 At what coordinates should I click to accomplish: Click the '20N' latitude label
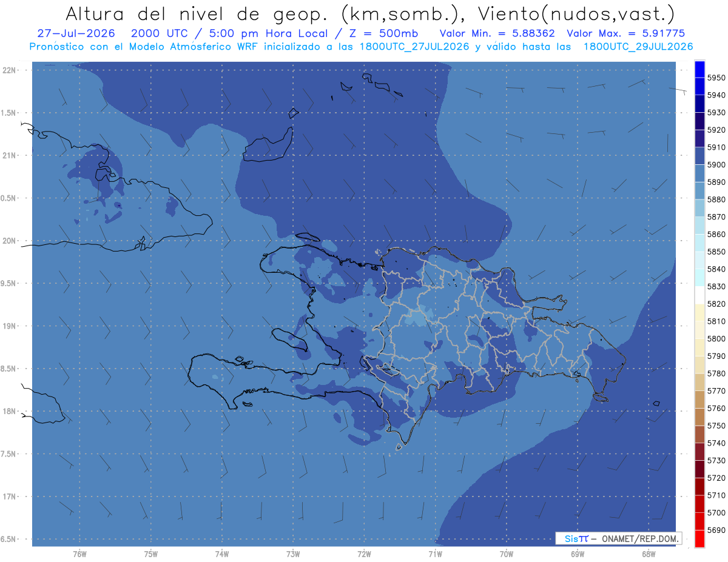(10, 241)
